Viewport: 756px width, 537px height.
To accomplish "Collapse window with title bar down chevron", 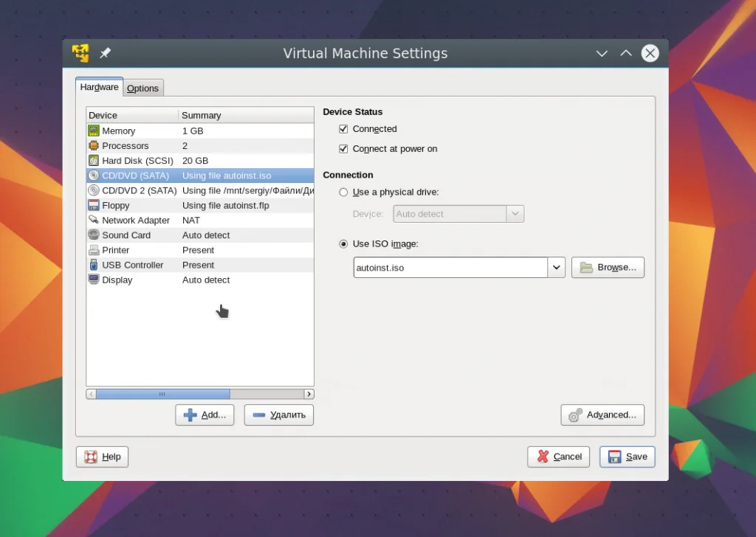I will click(602, 53).
